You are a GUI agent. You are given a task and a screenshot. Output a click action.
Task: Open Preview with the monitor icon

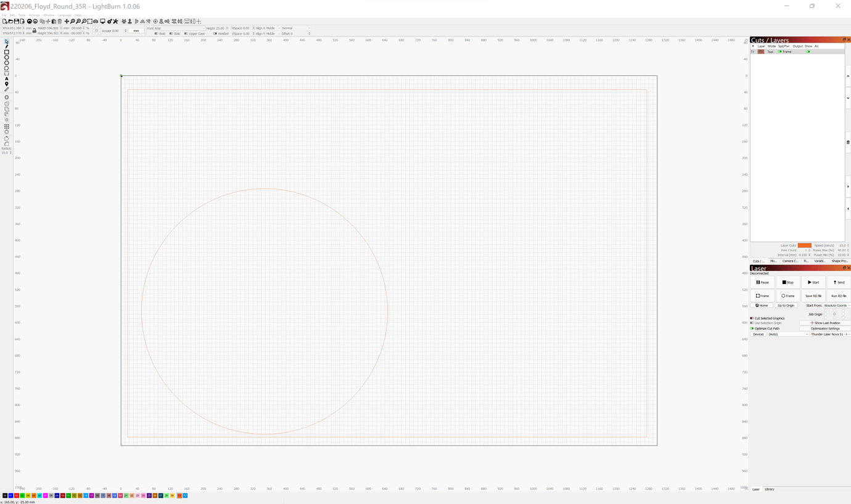tap(103, 22)
